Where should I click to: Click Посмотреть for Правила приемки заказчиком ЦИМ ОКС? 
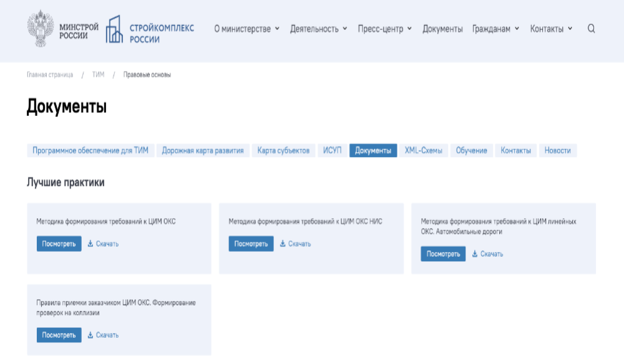[59, 335]
